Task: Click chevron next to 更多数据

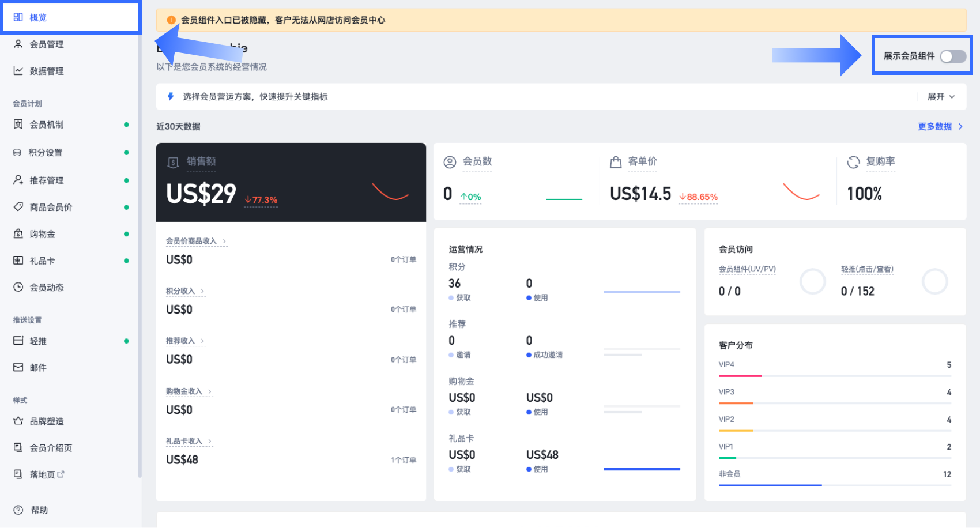Action: pyautogui.click(x=960, y=126)
